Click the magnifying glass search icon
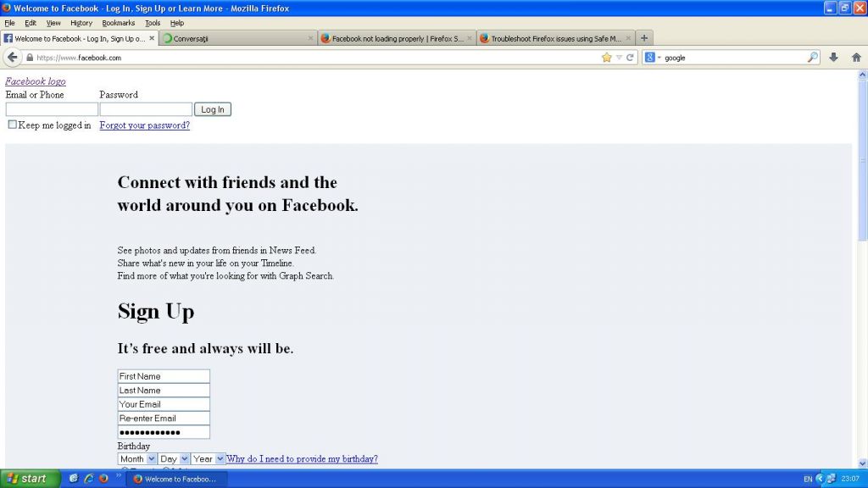868x488 pixels. [x=812, y=57]
